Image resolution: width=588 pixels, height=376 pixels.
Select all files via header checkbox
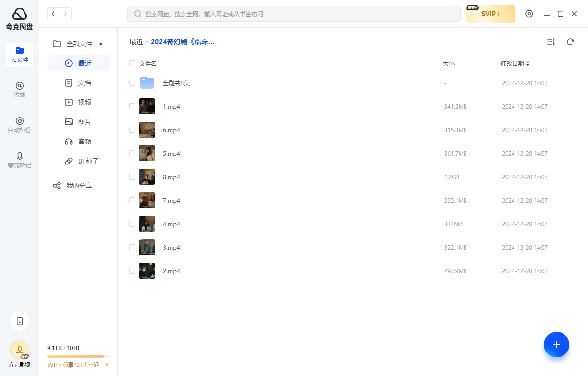[x=132, y=63]
